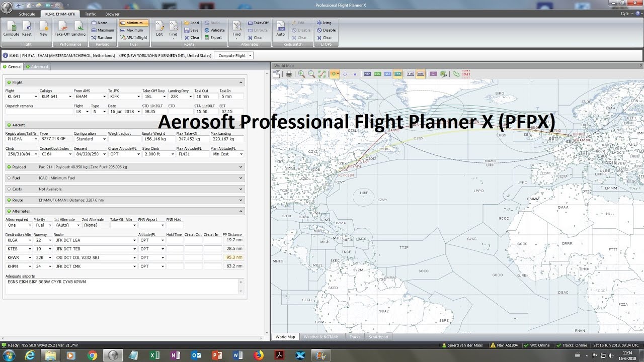
Task: Click the ETOPS Icing button
Action: click(x=324, y=23)
